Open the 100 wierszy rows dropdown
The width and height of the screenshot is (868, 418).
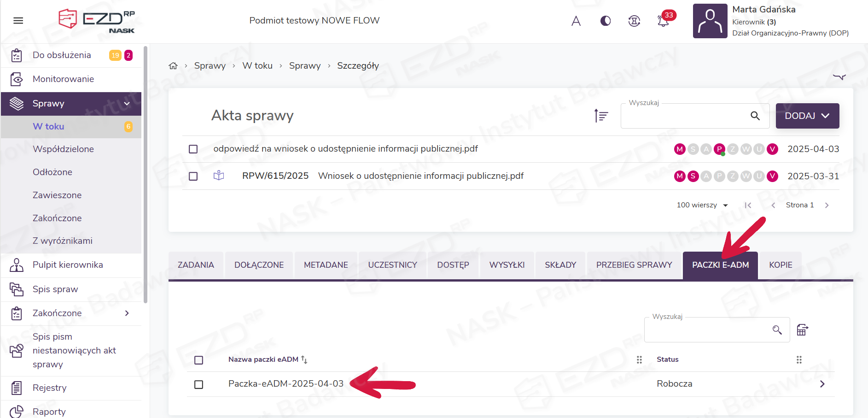tap(702, 205)
